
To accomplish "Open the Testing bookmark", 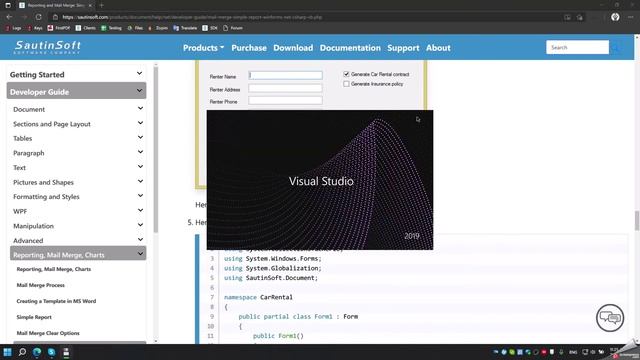I will 111,28.
